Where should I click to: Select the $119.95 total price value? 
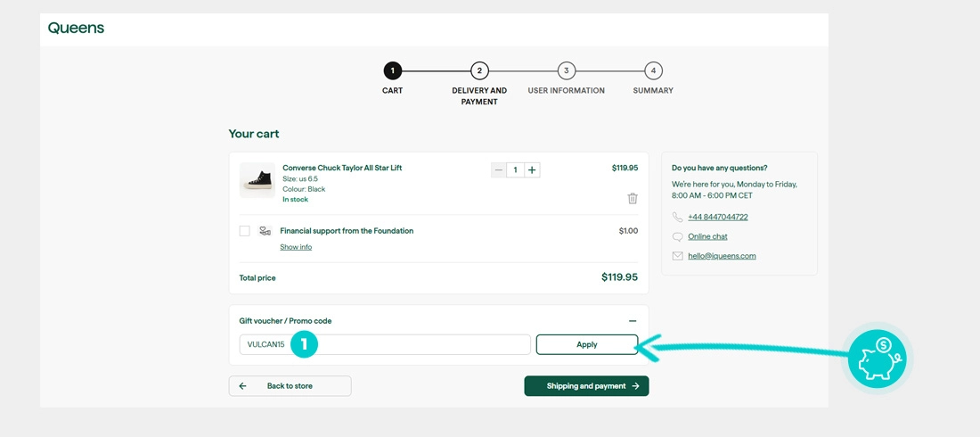619,276
